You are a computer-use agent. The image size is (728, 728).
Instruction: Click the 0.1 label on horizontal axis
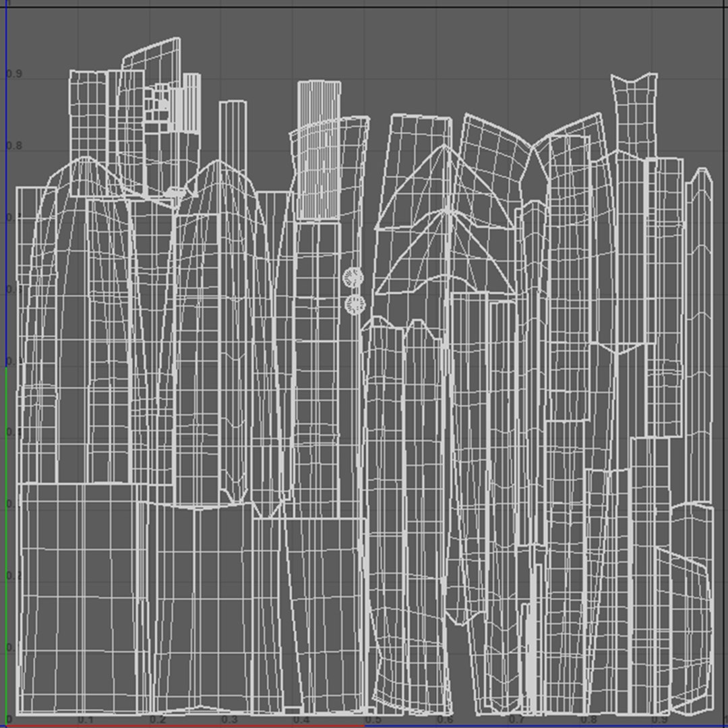(86, 720)
